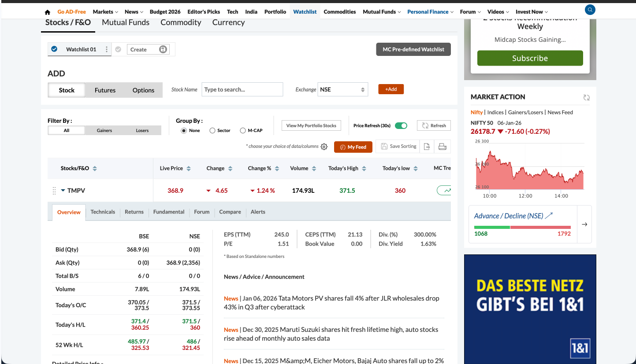Open Watchlist 01 three-dot options menu
636x364 pixels.
point(106,49)
